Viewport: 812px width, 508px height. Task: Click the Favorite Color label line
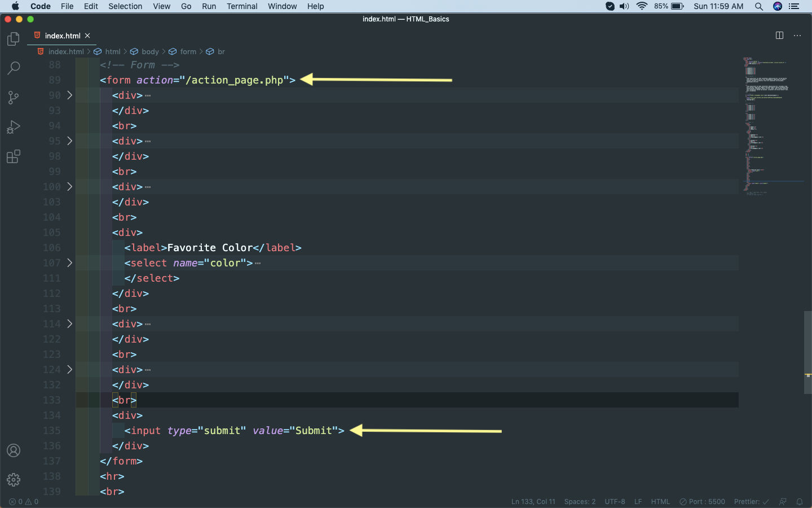coord(213,247)
